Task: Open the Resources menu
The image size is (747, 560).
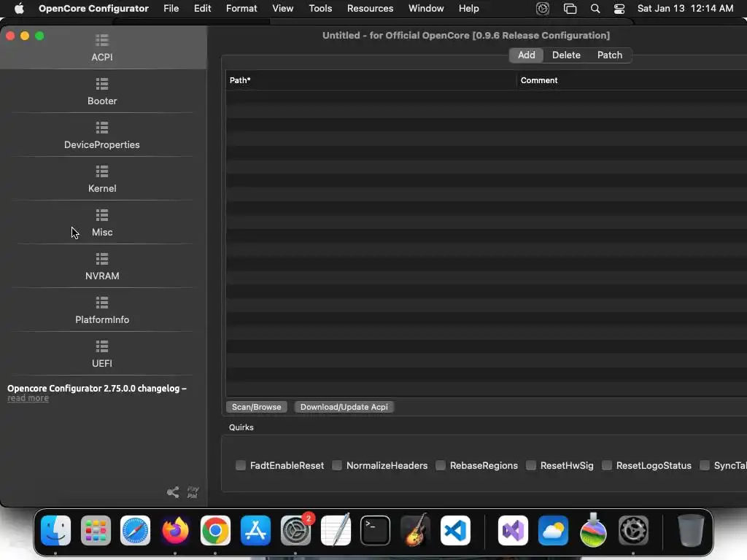Action: tap(370, 8)
